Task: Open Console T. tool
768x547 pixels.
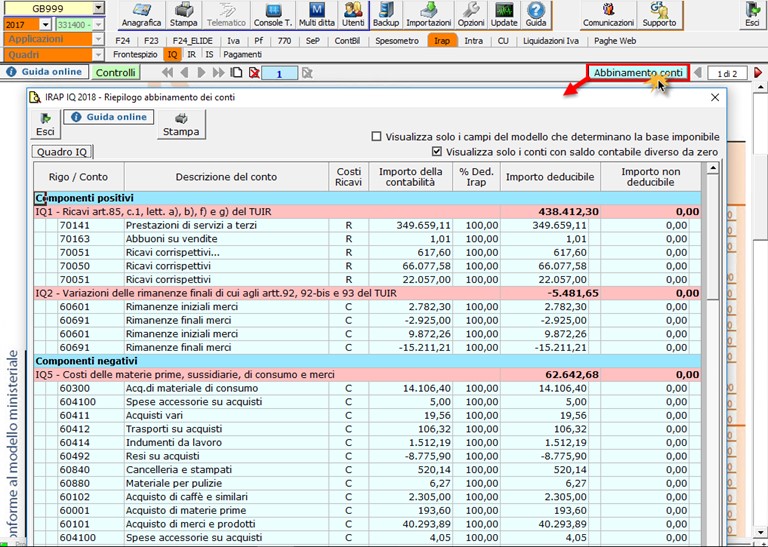Action: [273, 15]
